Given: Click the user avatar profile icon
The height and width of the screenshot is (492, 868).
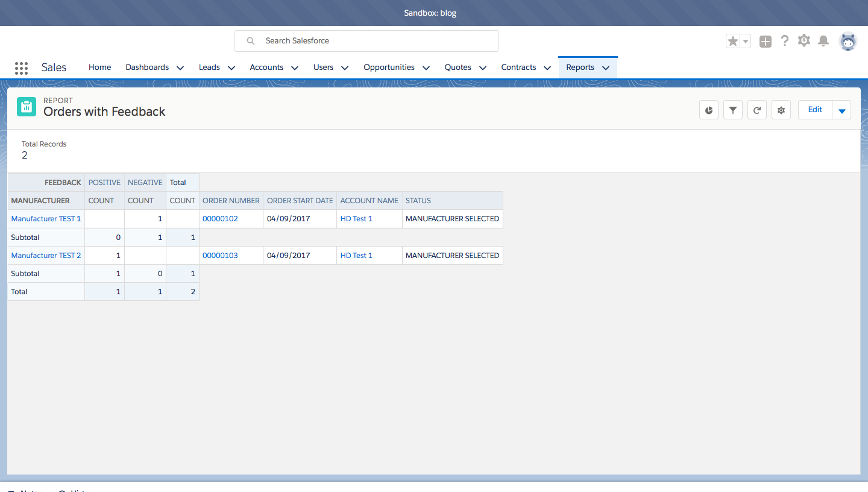Looking at the screenshot, I should (848, 41).
